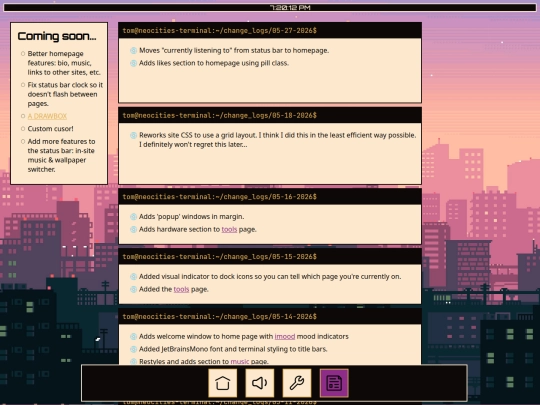
Task: Click 'Added JetBrainsMono font' entry
Action: 233,349
